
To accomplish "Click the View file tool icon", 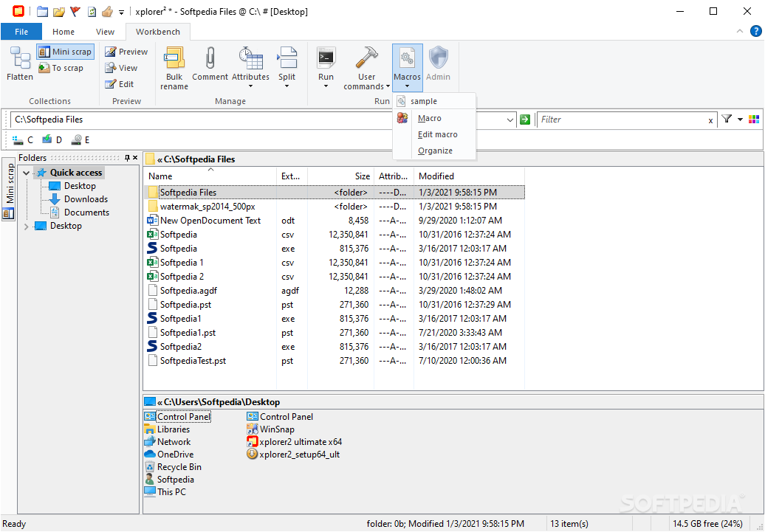I will click(x=111, y=68).
